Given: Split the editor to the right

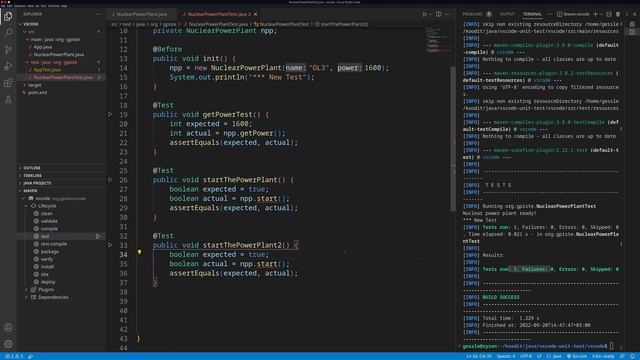Looking at the screenshot, I should coord(438,14).
